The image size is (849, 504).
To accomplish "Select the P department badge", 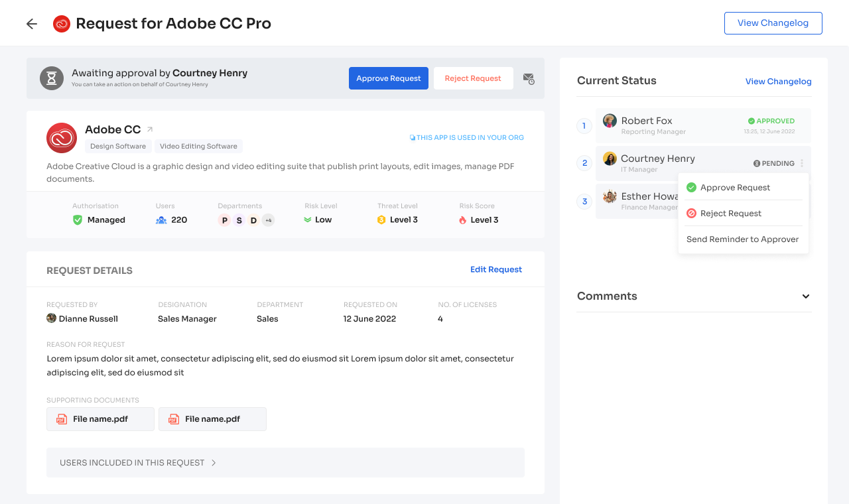I will coord(224,220).
